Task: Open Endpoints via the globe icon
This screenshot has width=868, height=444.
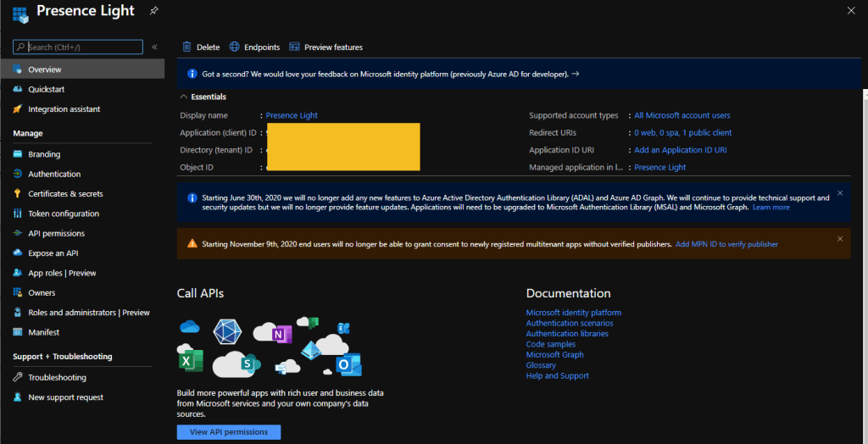Action: (x=235, y=47)
